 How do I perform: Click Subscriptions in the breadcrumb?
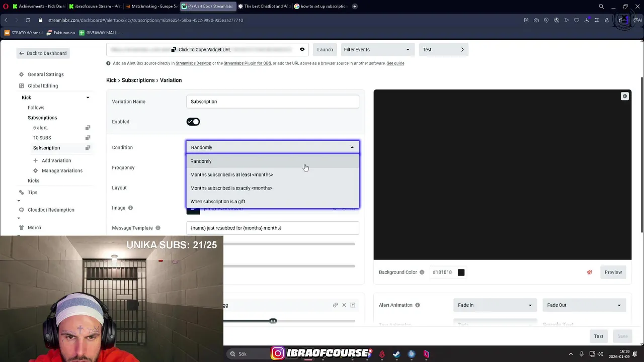[138, 80]
